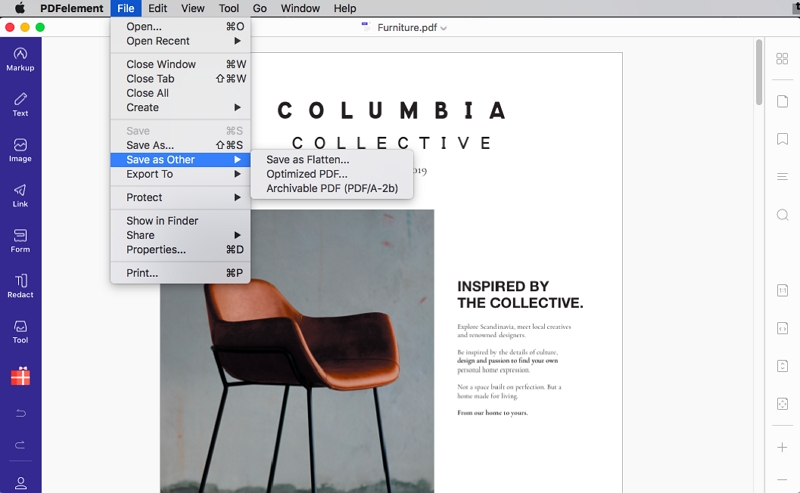This screenshot has width=800, height=493.
Task: Select Optimized PDF... option
Action: point(332,174)
